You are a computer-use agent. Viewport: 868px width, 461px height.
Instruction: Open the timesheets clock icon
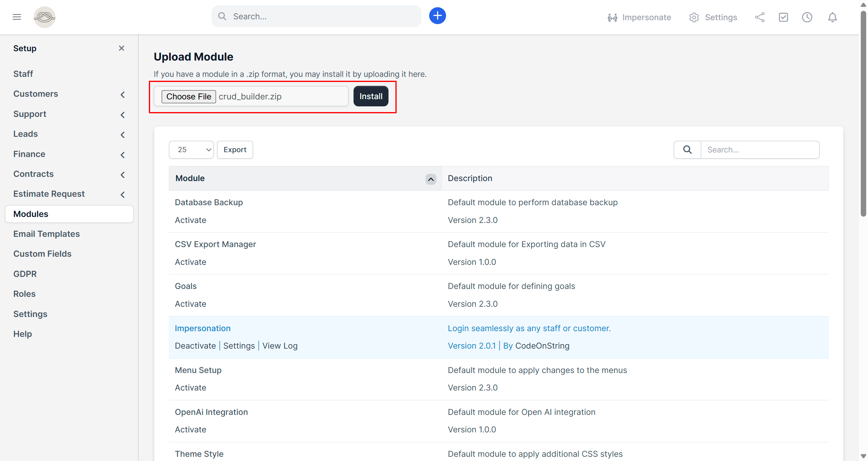coord(807,17)
